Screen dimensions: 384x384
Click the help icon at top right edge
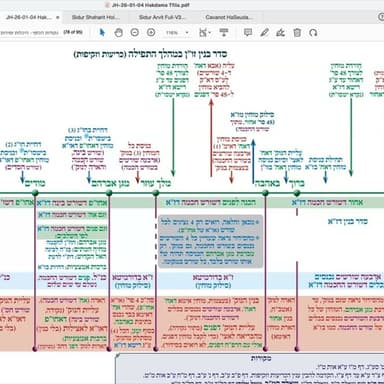[x=381, y=17]
